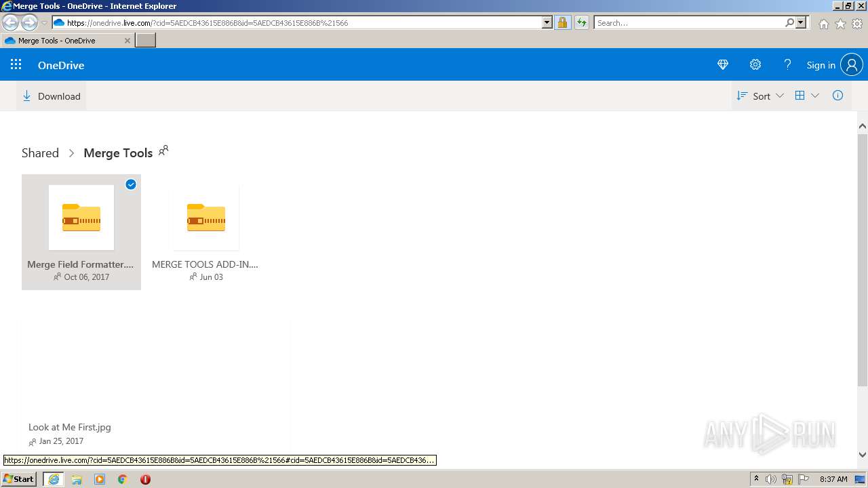The height and width of the screenshot is (488, 868).
Task: Open OneDrive settings gear
Action: 755,64
